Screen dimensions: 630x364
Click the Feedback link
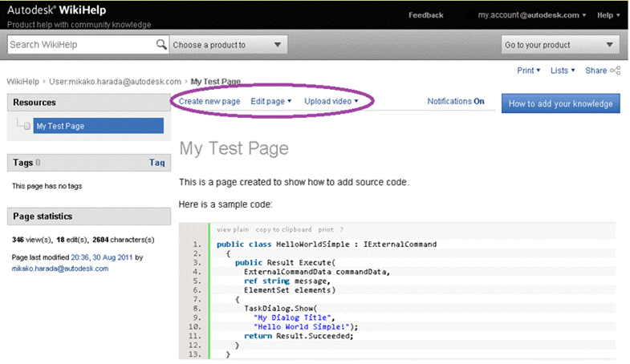point(426,15)
